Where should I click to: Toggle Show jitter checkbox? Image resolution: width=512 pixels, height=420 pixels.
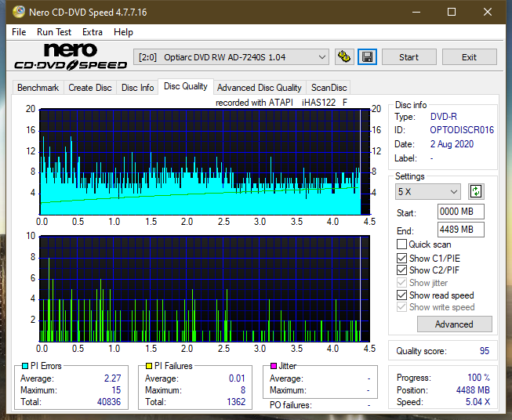[401, 282]
